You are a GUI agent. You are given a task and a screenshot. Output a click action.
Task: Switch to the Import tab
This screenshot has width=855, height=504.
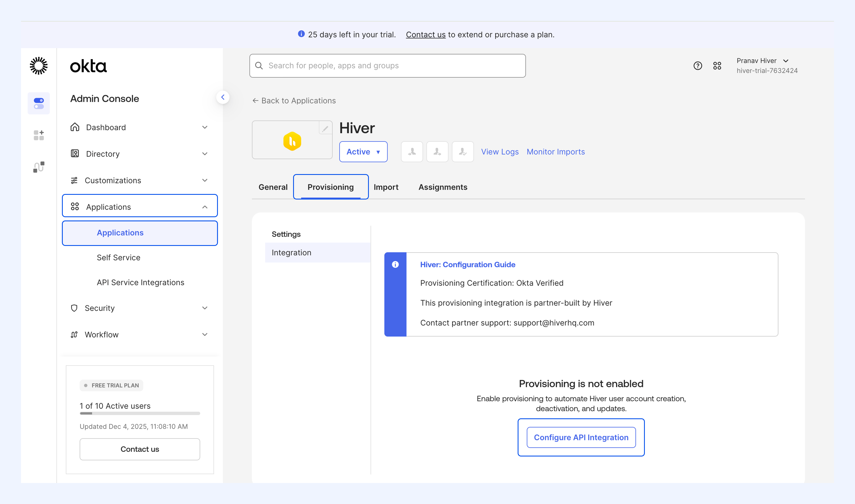[x=386, y=187]
